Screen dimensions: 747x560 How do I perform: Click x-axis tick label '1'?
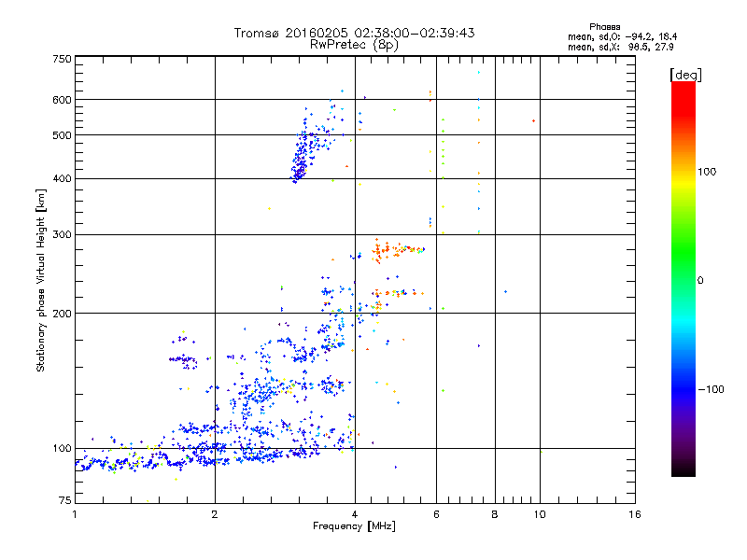(x=75, y=514)
